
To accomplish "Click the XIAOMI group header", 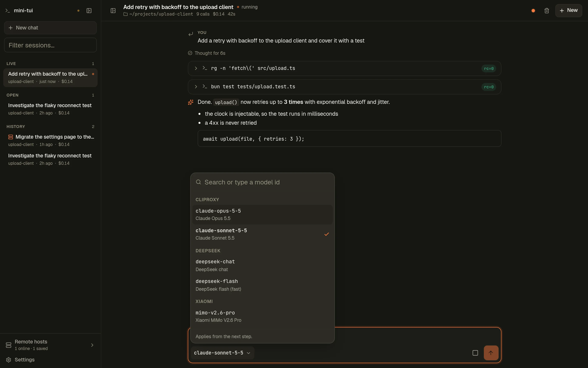I will (x=204, y=301).
